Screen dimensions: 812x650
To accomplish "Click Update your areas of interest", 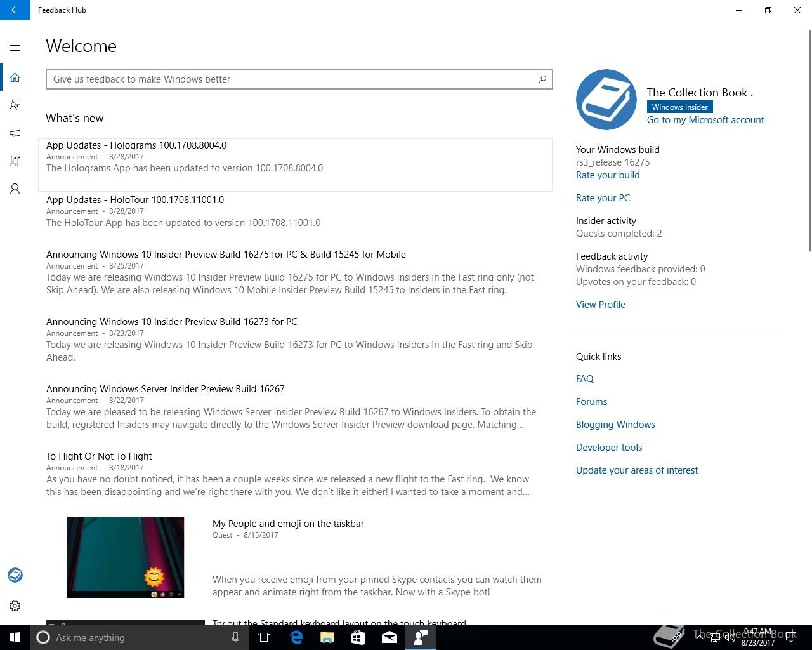I will pos(637,470).
